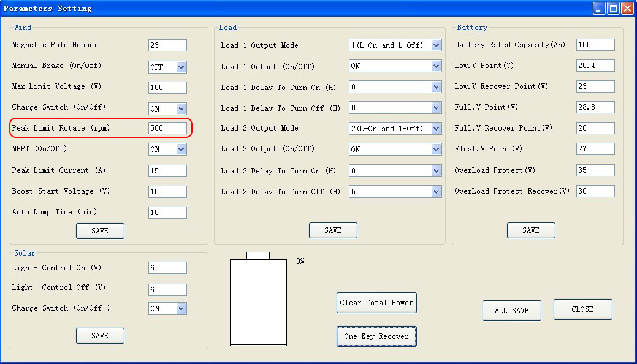Save the Battery section parameters
637x364 pixels.
tap(531, 230)
